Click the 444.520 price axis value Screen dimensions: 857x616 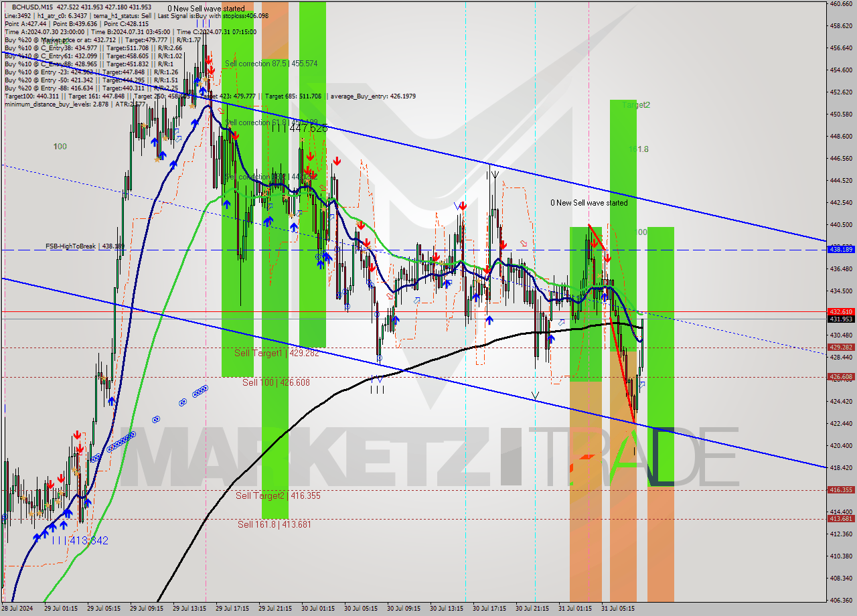click(842, 181)
